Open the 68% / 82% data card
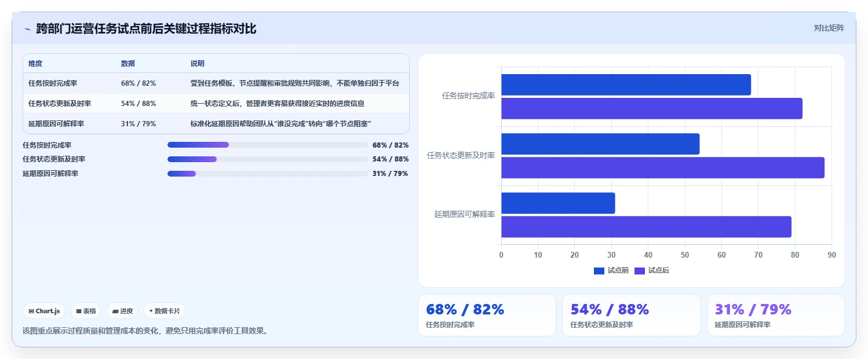This screenshot has height=359, width=868. (x=487, y=315)
